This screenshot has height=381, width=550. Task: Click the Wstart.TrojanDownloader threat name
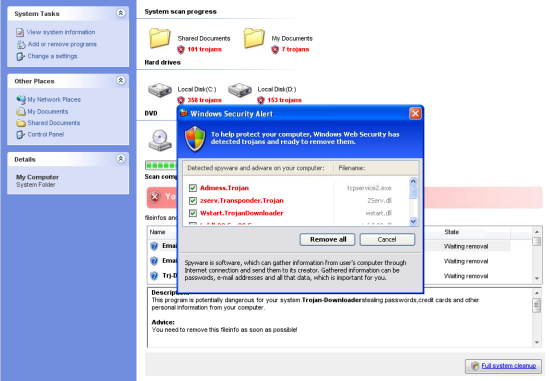[x=242, y=213]
